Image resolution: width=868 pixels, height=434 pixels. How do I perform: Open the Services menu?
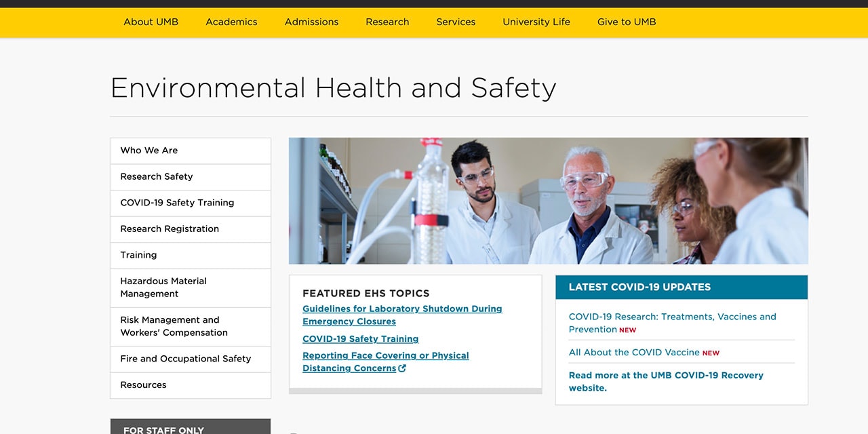click(x=456, y=22)
